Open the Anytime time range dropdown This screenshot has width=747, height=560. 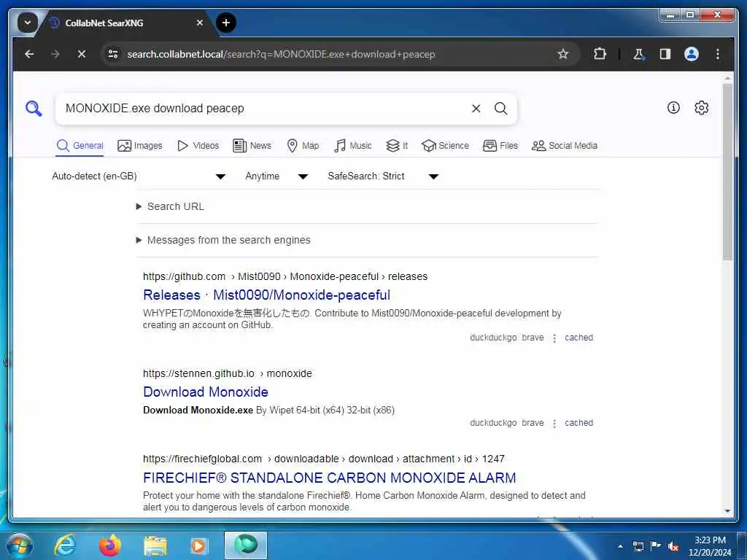(276, 176)
